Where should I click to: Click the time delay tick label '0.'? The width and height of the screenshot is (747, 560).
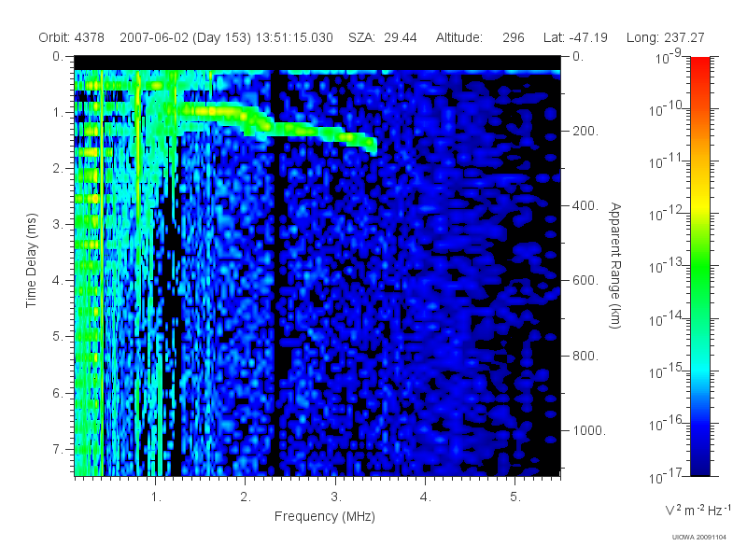58,56
